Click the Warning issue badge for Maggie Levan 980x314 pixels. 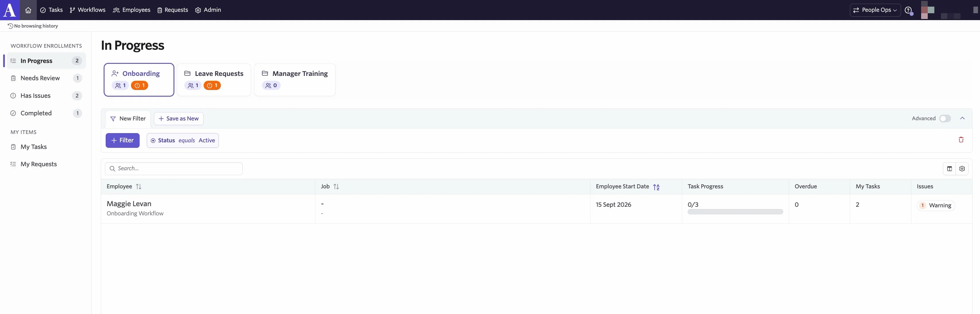pos(935,205)
